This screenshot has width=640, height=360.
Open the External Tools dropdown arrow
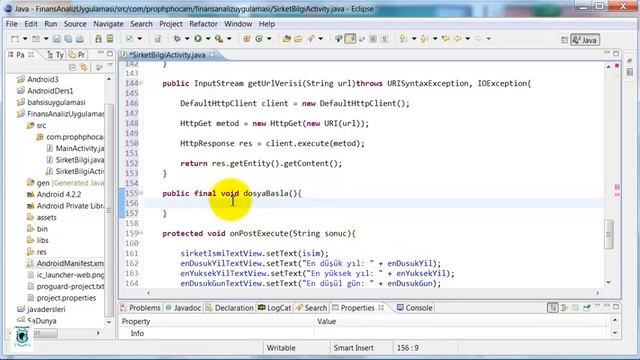point(229,39)
